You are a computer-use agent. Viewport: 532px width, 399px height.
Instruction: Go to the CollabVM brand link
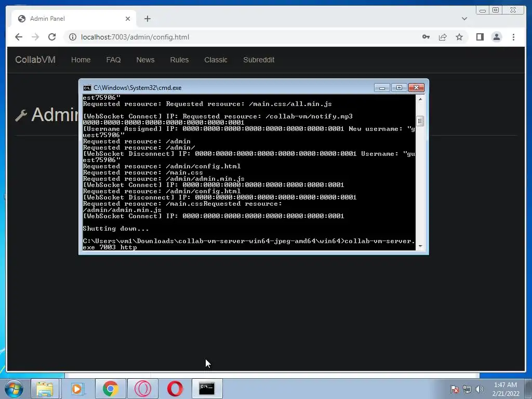tap(35, 60)
